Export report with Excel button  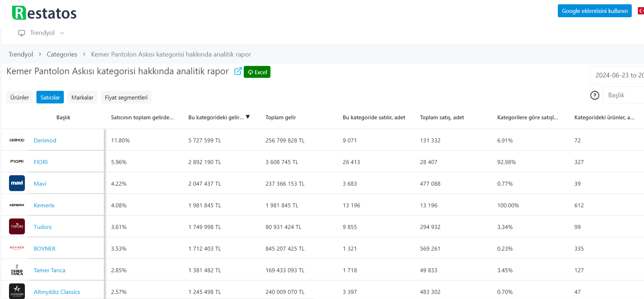click(257, 72)
